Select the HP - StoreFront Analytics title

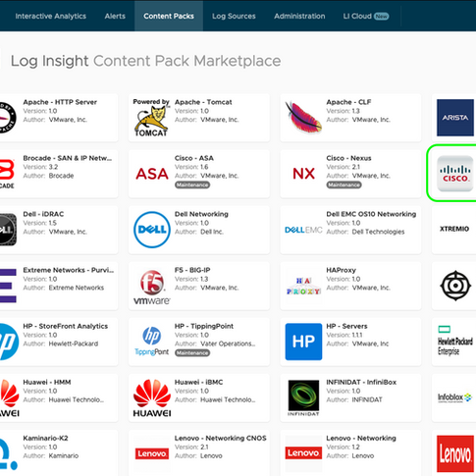pos(66,326)
